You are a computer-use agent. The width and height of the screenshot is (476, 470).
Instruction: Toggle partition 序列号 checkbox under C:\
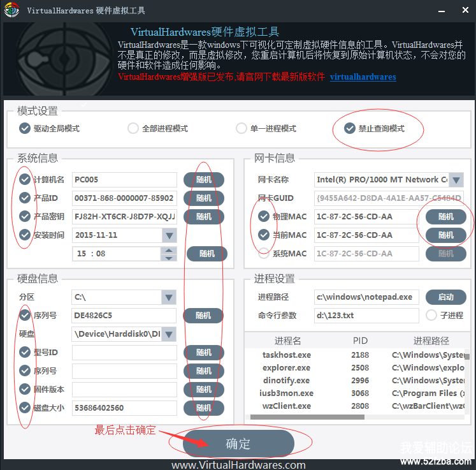tap(25, 316)
